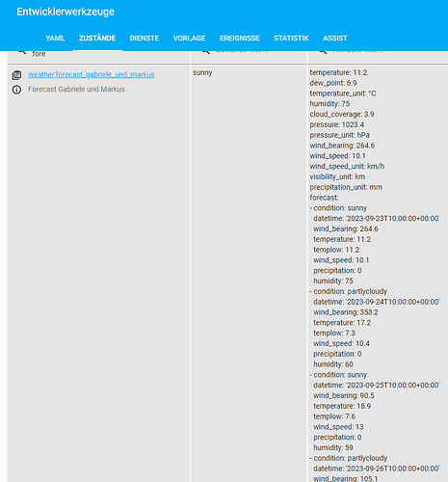The width and height of the screenshot is (448, 482).
Task: Click weather.forecast_gabriele_und_markus entity link
Action: (x=92, y=74)
